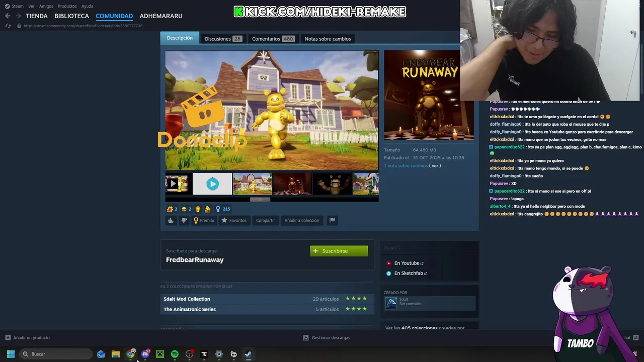Screen dimensions: 644x362
Task: Open Spotify from the taskbar
Action: [x=175, y=354]
